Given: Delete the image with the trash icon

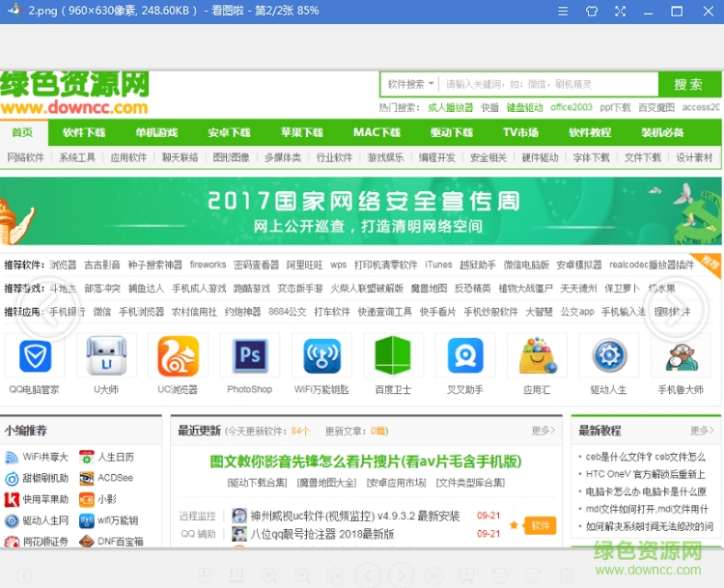Looking at the screenshot, I should coord(566,575).
